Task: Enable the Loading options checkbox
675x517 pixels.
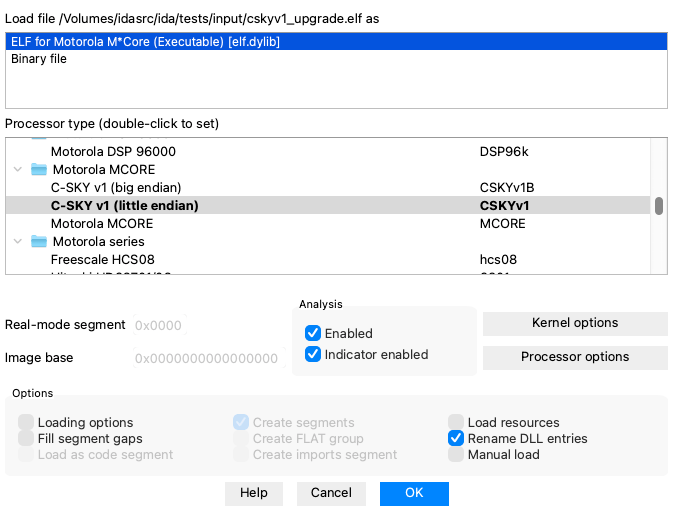Action: 26,422
